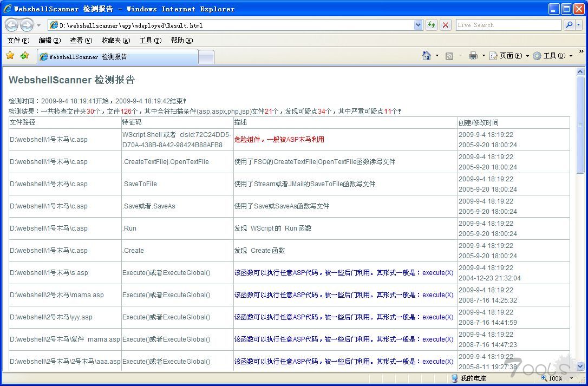
Task: Click the 检测结果 summary line
Action: point(205,111)
